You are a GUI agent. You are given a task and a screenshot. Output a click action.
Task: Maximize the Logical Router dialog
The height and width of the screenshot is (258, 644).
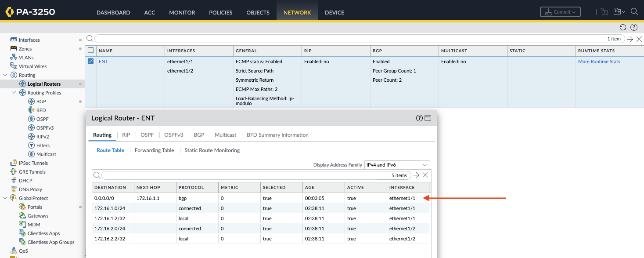428,118
